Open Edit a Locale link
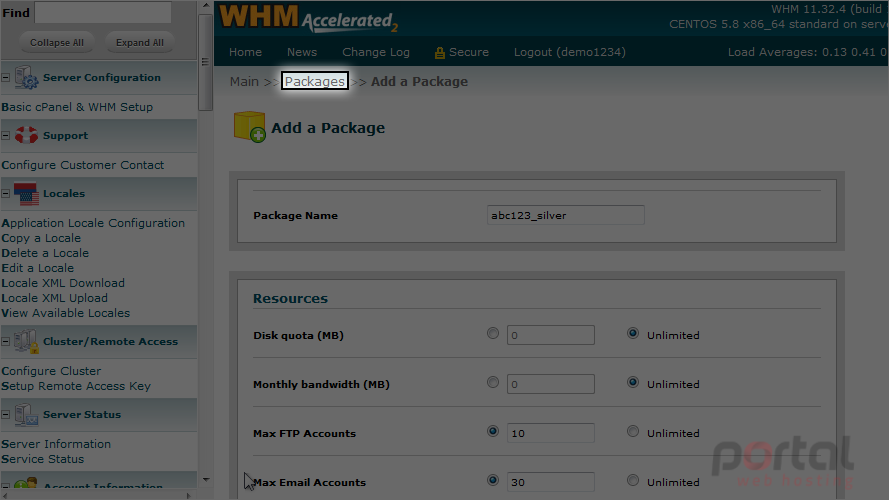The image size is (889, 500). (37, 268)
